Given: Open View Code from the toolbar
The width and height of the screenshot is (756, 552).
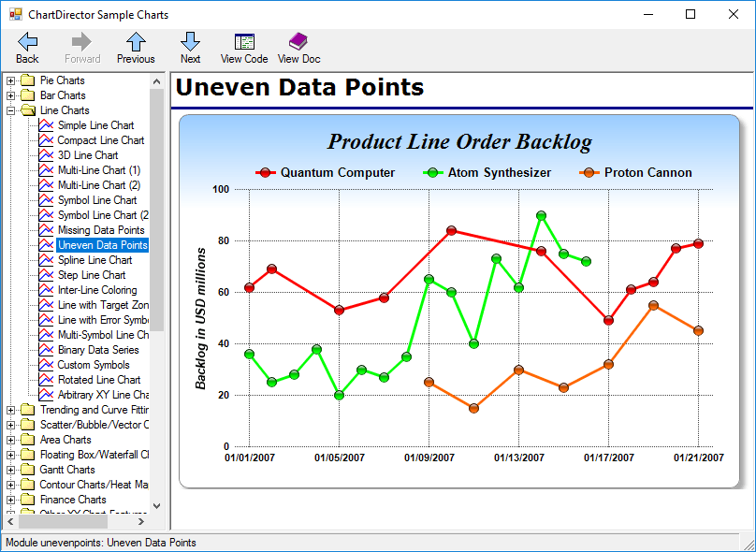Looking at the screenshot, I should pos(244,42).
